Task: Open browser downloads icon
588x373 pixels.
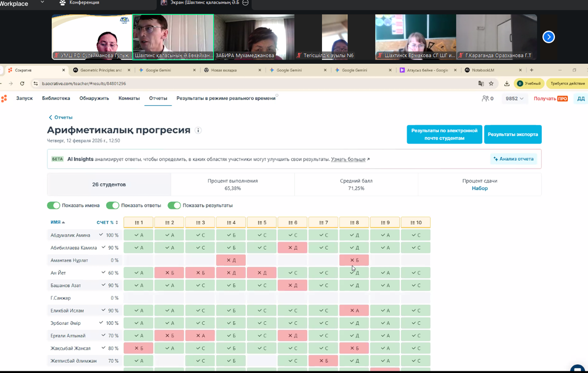Action: [507, 83]
